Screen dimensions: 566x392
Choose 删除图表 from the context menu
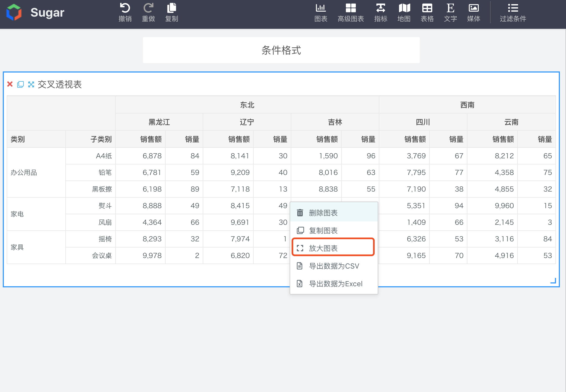click(x=334, y=213)
